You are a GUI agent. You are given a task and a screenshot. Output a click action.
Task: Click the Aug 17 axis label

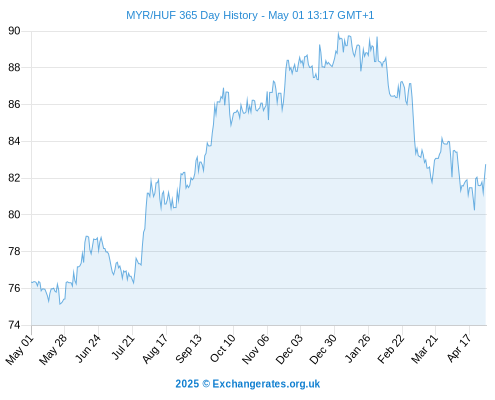click(x=155, y=349)
